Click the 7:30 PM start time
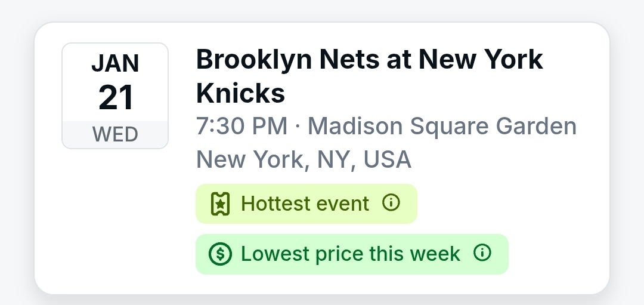 point(241,127)
